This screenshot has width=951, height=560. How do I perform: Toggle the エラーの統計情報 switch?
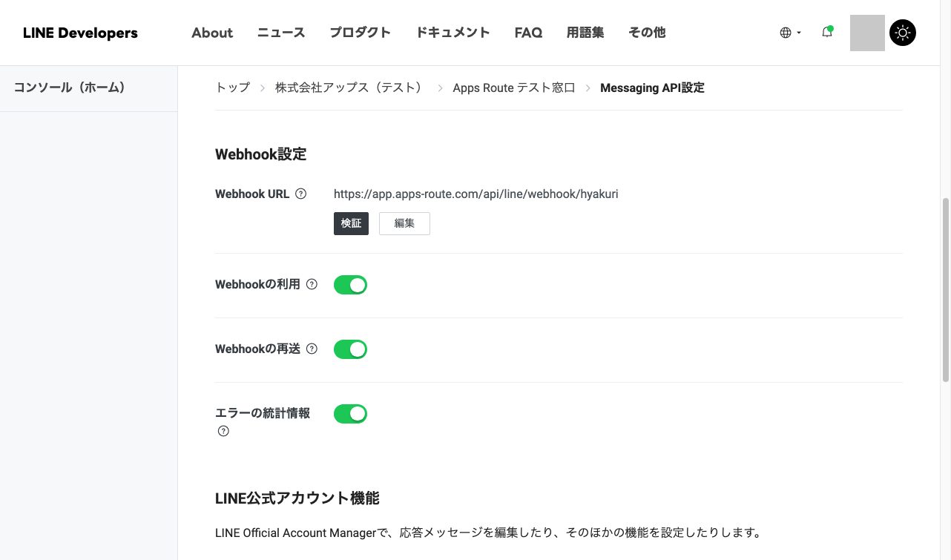pos(350,414)
